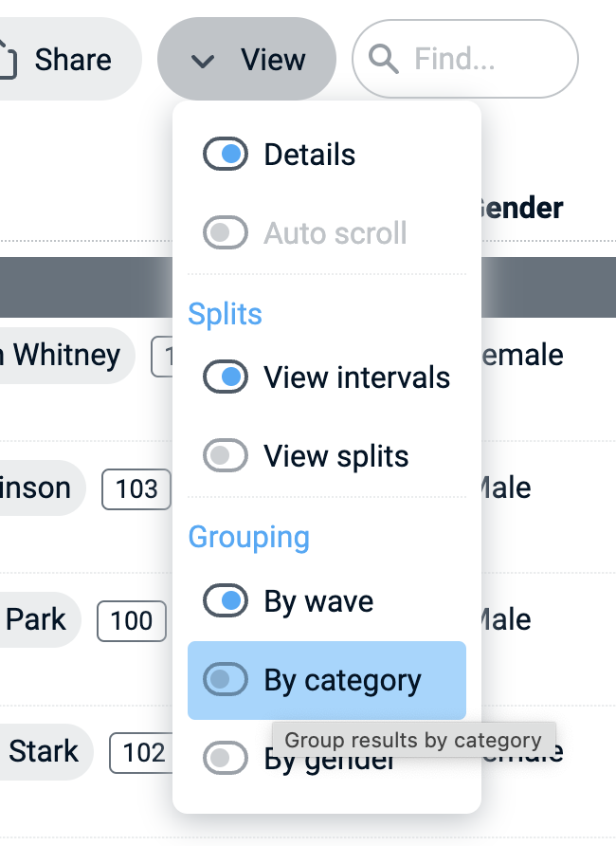The image size is (616, 846).
Task: Click bib number 103 badge
Action: (x=136, y=488)
